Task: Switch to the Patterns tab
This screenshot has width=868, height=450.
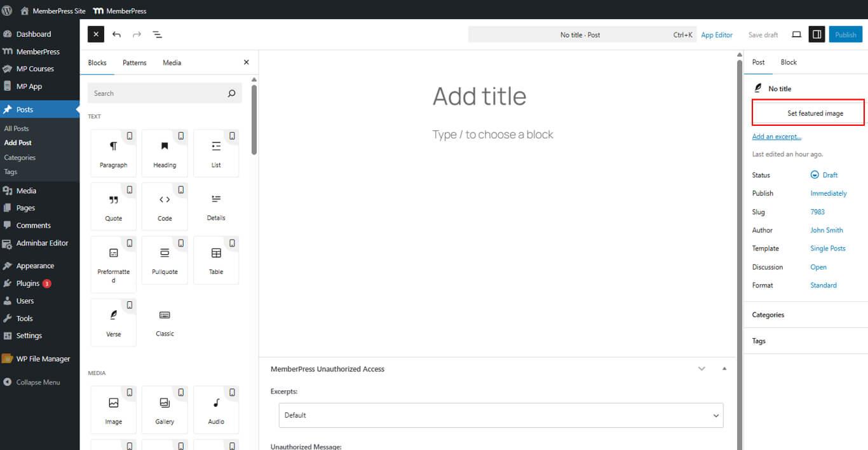Action: pos(134,63)
